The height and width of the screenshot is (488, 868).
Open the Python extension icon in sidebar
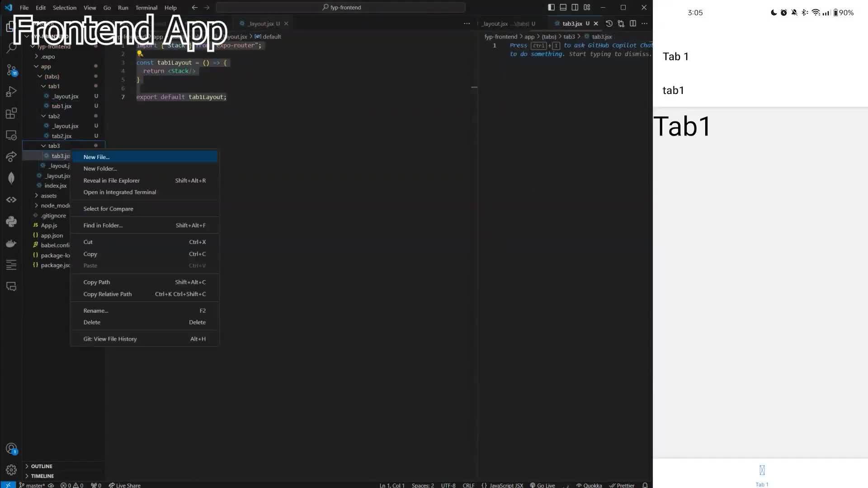tap(11, 221)
